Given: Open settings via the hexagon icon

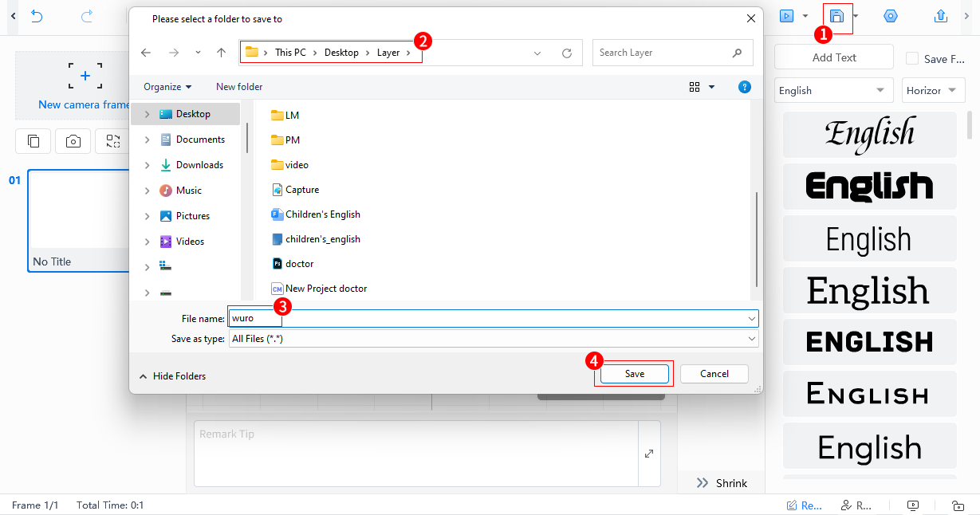Looking at the screenshot, I should 891,15.
